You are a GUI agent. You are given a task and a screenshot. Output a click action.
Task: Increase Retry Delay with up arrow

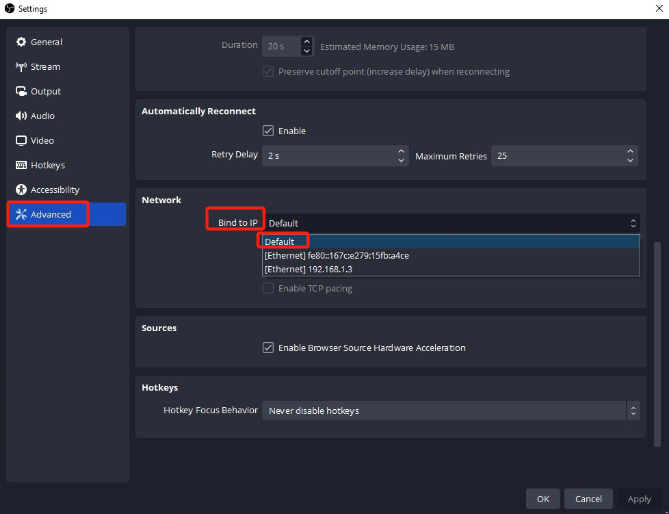401,151
